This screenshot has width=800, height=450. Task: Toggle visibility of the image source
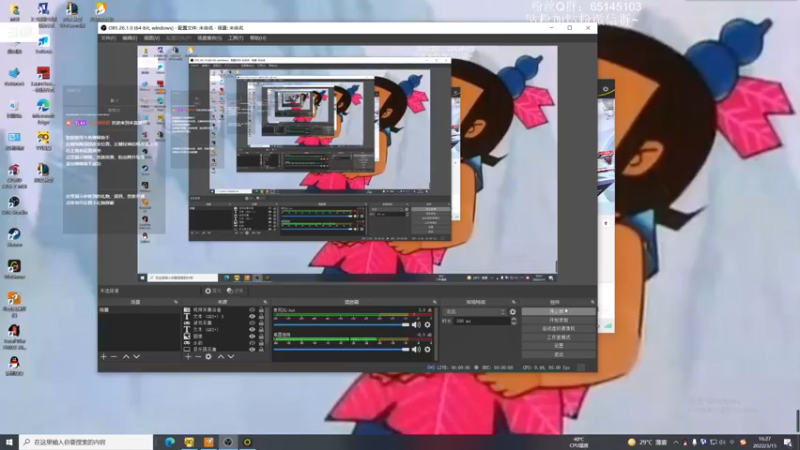(252, 336)
